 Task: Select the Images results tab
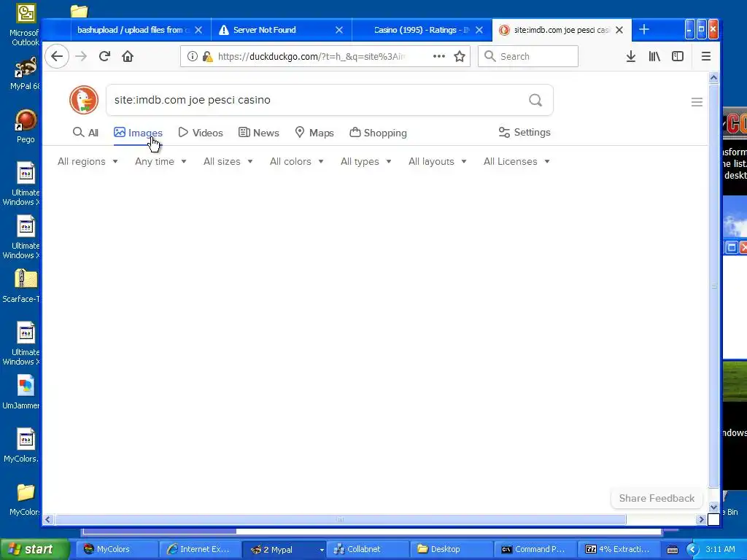point(138,133)
